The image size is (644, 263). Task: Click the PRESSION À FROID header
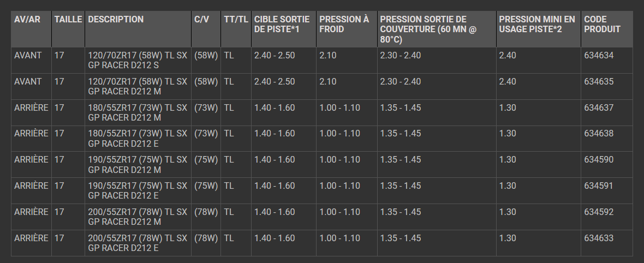pyautogui.click(x=344, y=24)
